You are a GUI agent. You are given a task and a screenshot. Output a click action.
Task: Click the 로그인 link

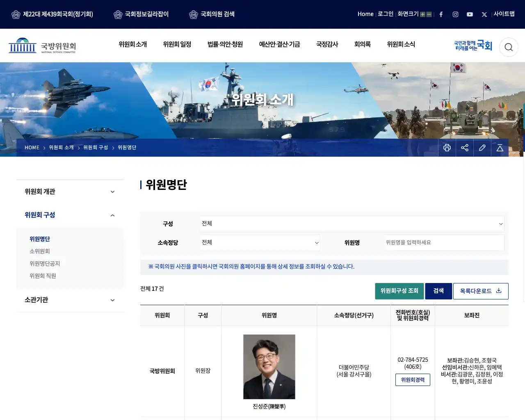(386, 14)
